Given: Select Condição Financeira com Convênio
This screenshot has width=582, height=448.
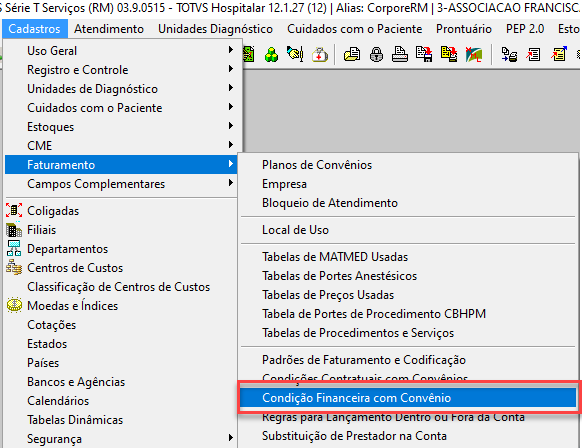Looking at the screenshot, I should tap(408, 398).
